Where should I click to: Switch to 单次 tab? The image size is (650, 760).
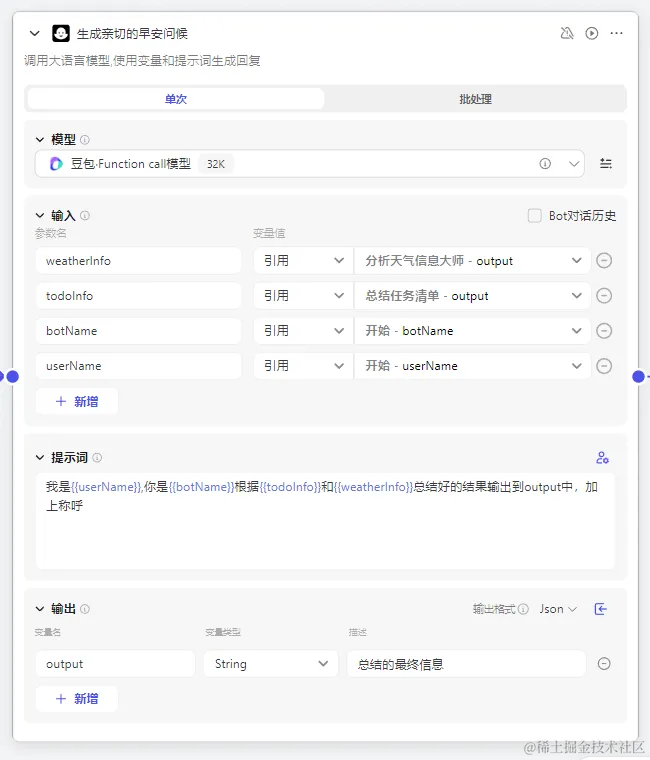(176, 99)
